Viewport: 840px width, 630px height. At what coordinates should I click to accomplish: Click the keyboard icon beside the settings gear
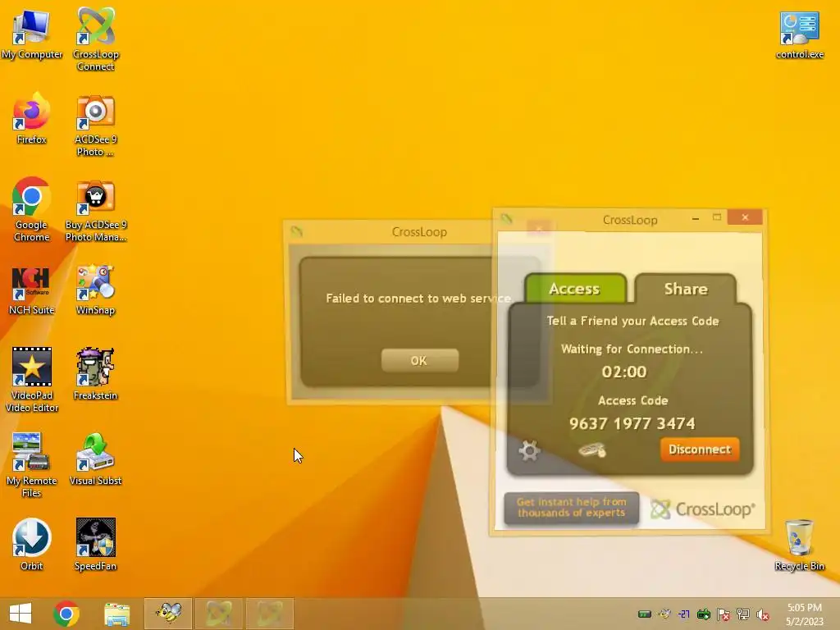click(592, 450)
